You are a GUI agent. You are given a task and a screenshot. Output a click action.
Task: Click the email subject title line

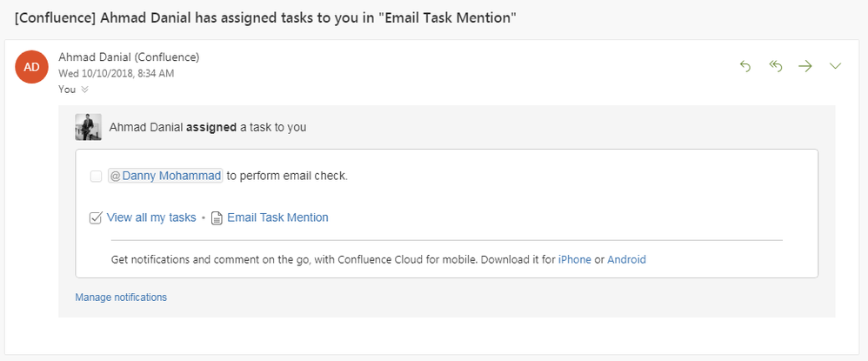266,17
